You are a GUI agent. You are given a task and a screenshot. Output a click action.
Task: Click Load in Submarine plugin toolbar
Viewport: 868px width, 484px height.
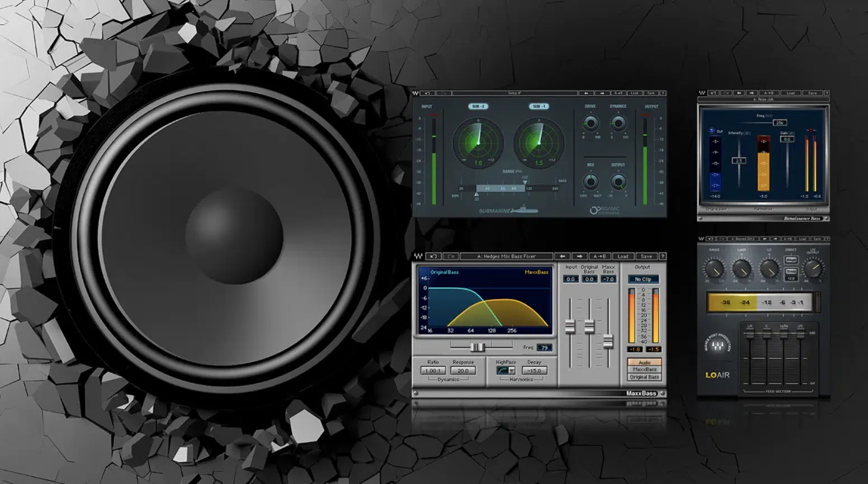point(634,93)
